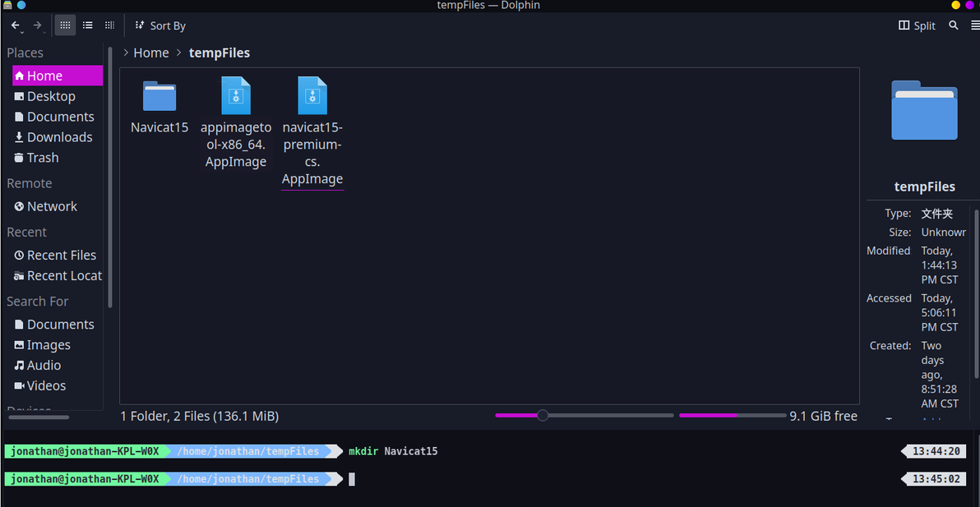The height and width of the screenshot is (507, 980).
Task: Click the status text 1 Folder, 2 Files
Action: (x=200, y=416)
